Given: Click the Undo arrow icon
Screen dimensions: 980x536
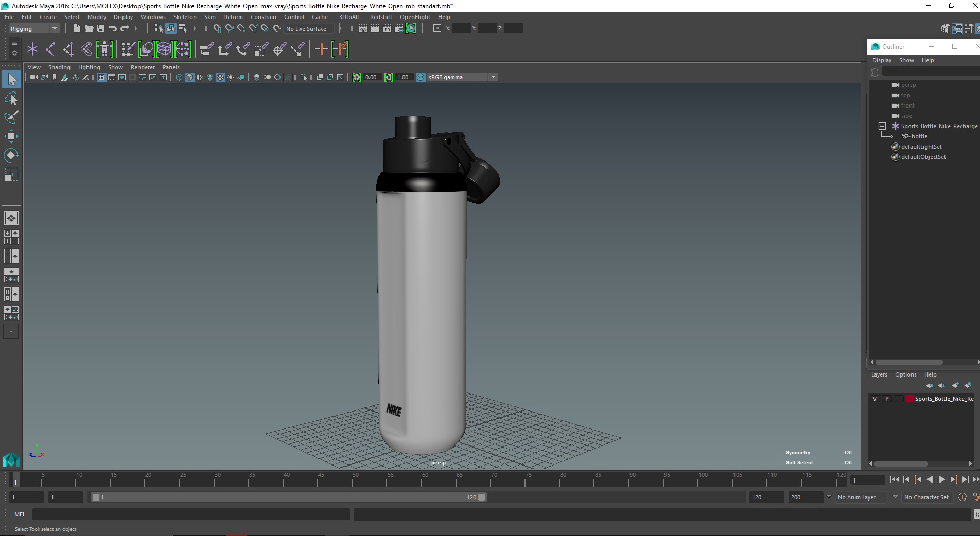Looking at the screenshot, I should click(113, 28).
